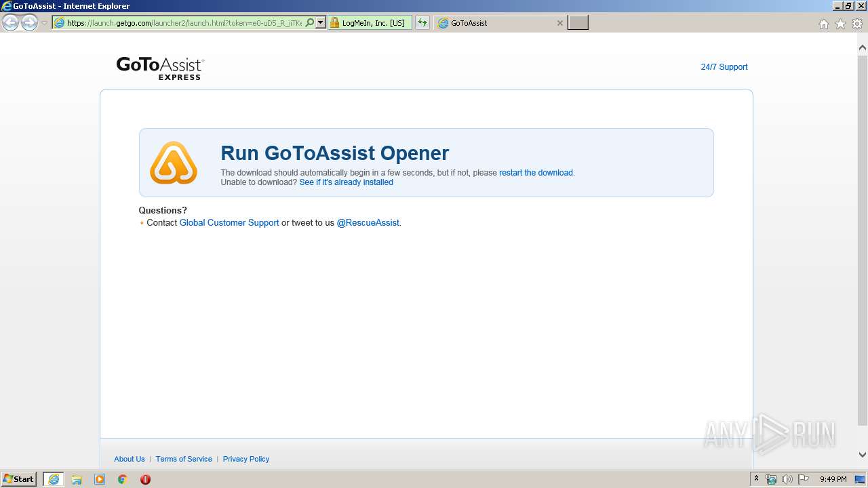Show hidden system tray icons
The image size is (868, 488).
point(757,479)
